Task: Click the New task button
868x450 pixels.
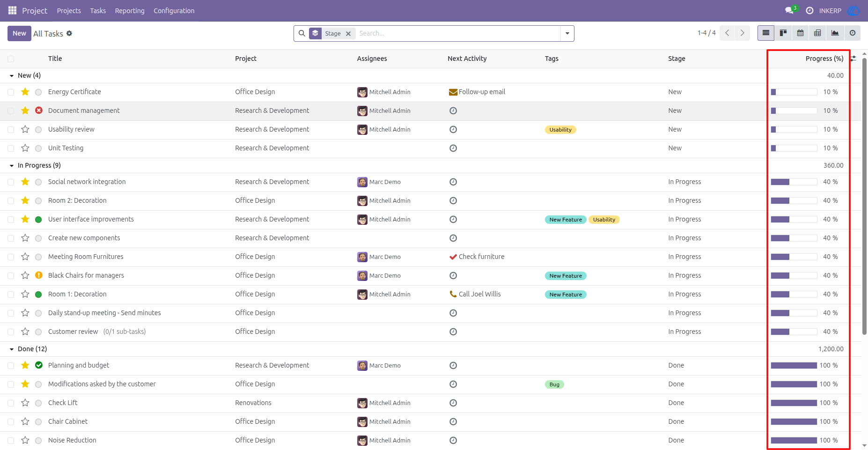Action: 19,33
